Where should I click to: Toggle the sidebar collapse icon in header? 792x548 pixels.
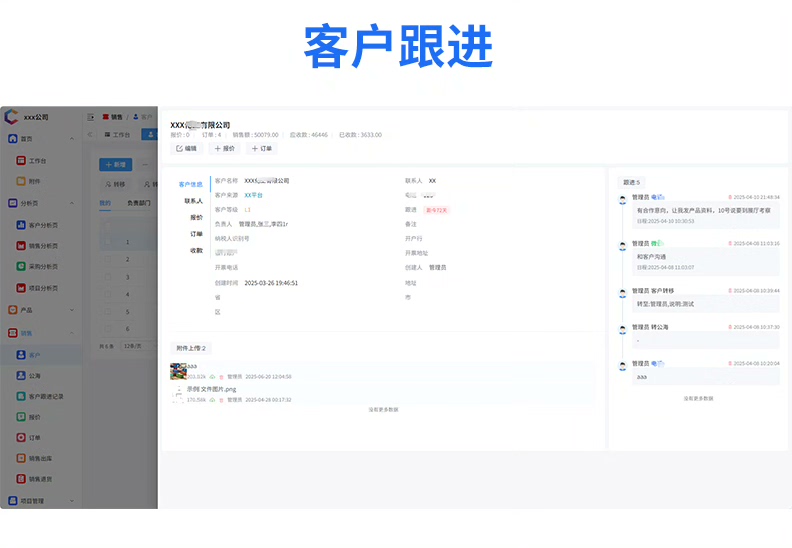tap(91, 117)
